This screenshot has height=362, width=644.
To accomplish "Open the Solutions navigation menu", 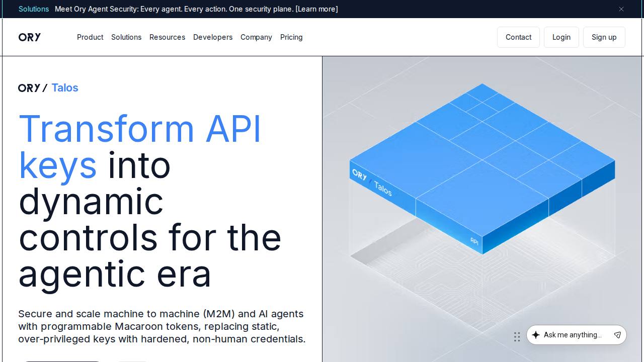I will pyautogui.click(x=126, y=37).
